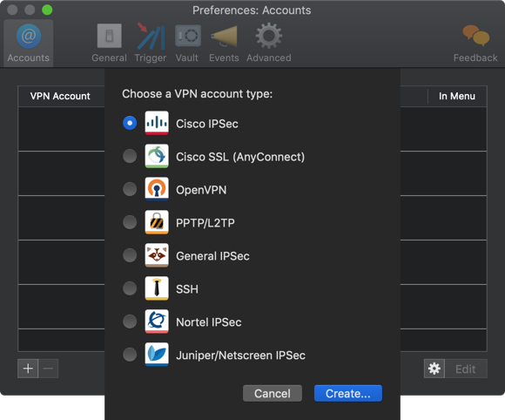505x420 pixels.
Task: Open the gear action menu
Action: [434, 369]
